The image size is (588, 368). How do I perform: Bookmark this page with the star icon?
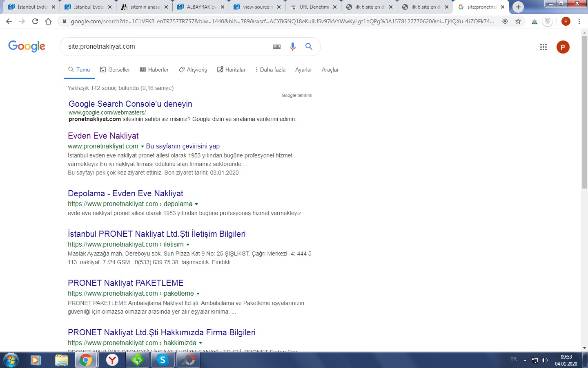click(518, 21)
